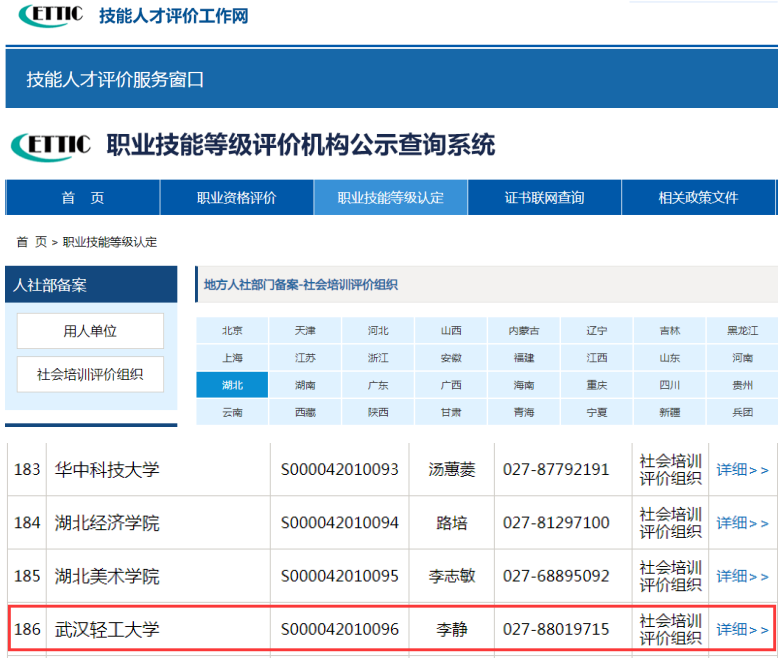Click the ETTIC logo beside system title
The height and width of the screenshot is (658, 778).
click(x=51, y=146)
